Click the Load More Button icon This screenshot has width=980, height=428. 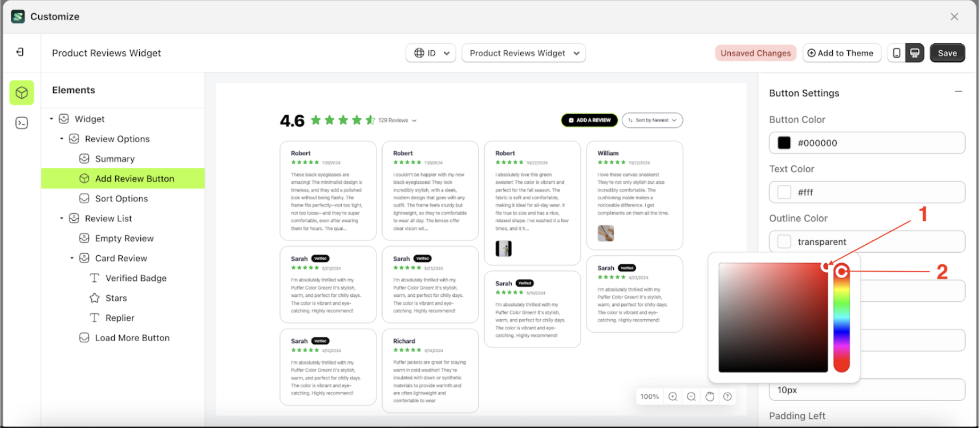click(84, 337)
